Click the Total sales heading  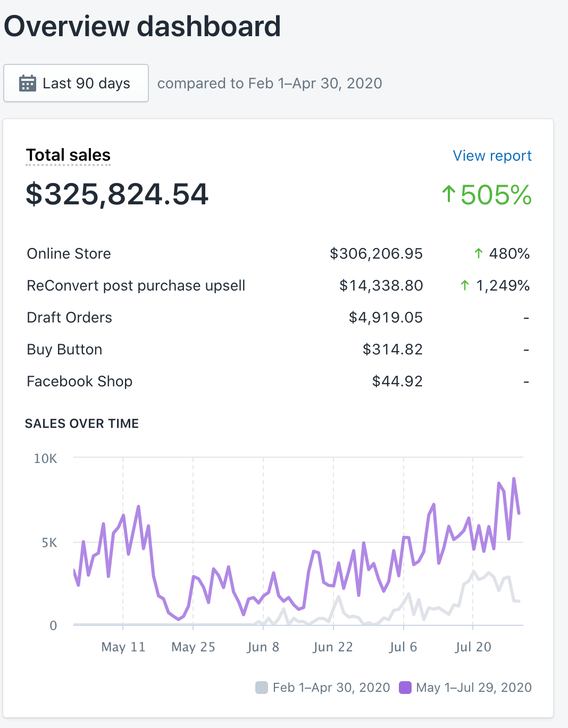click(x=68, y=155)
